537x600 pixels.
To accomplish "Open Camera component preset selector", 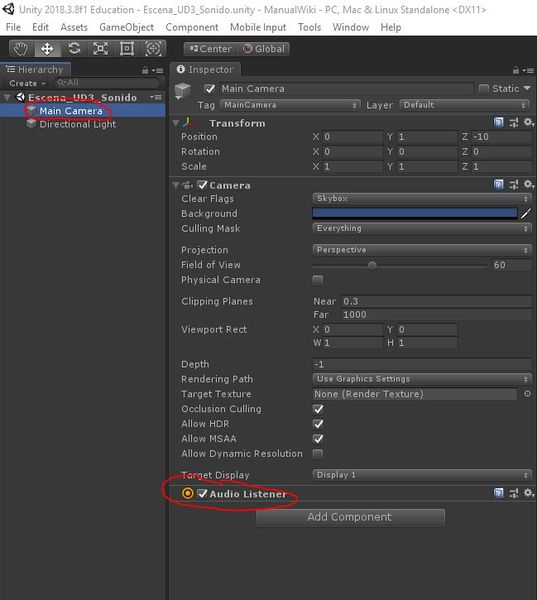I will tap(514, 184).
